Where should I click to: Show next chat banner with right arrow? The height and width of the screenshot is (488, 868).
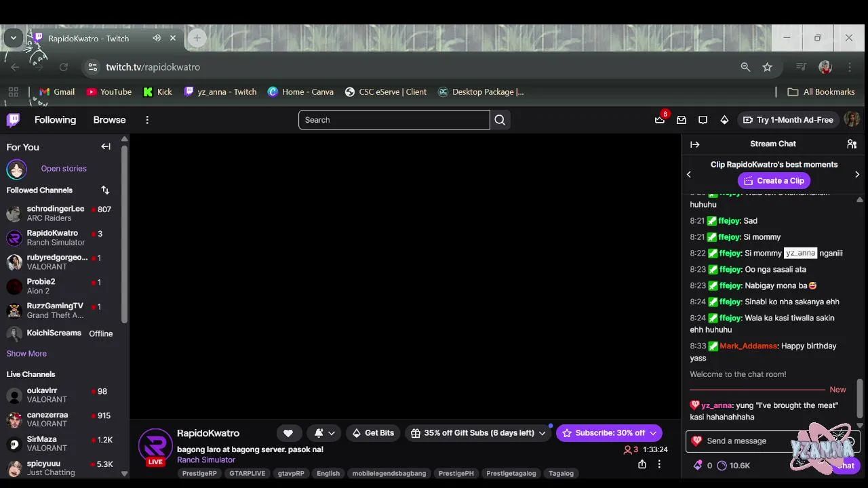point(857,174)
